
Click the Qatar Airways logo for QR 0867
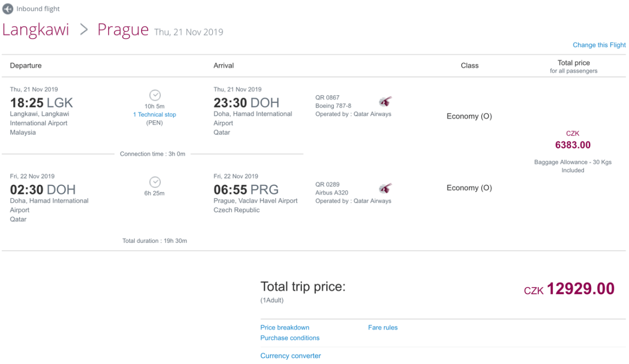click(x=385, y=102)
